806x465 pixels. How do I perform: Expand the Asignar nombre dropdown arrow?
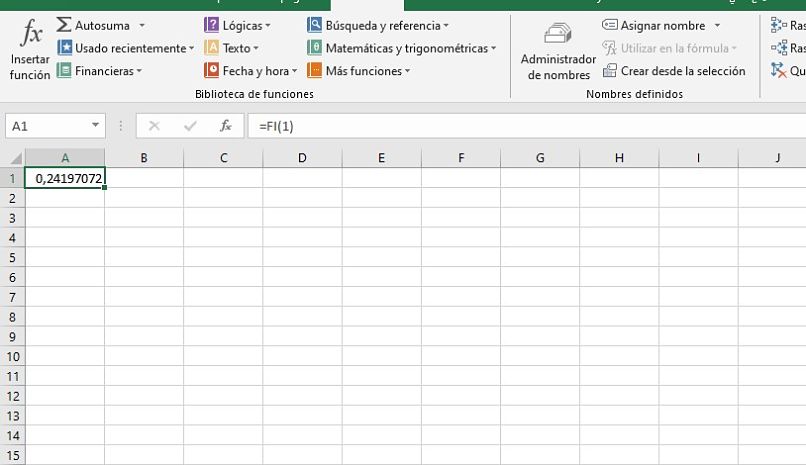tap(717, 25)
